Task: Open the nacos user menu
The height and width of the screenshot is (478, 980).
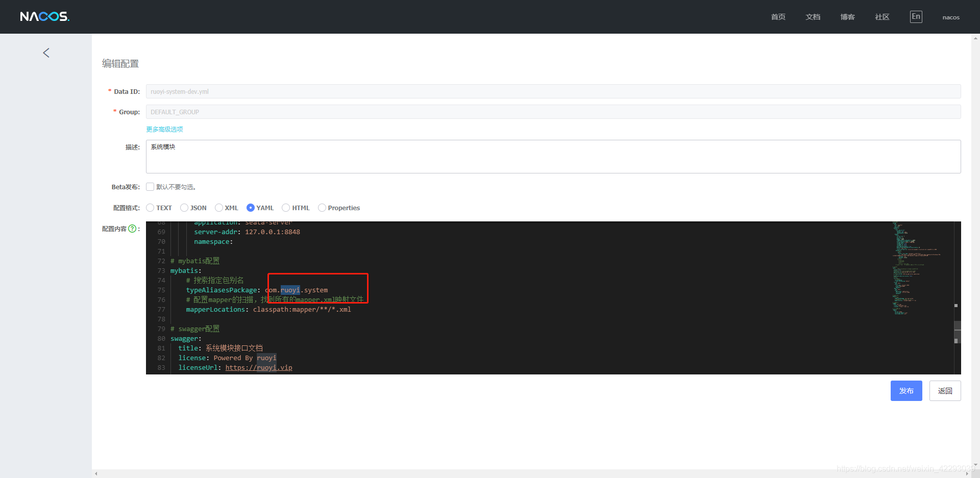Action: (x=951, y=17)
